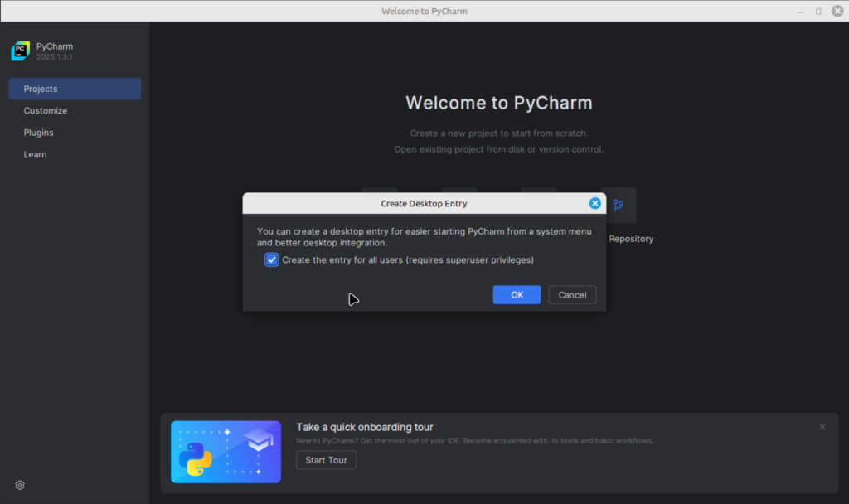
Task: Click the Create Desktop Entry dialog title bar
Action: point(423,203)
